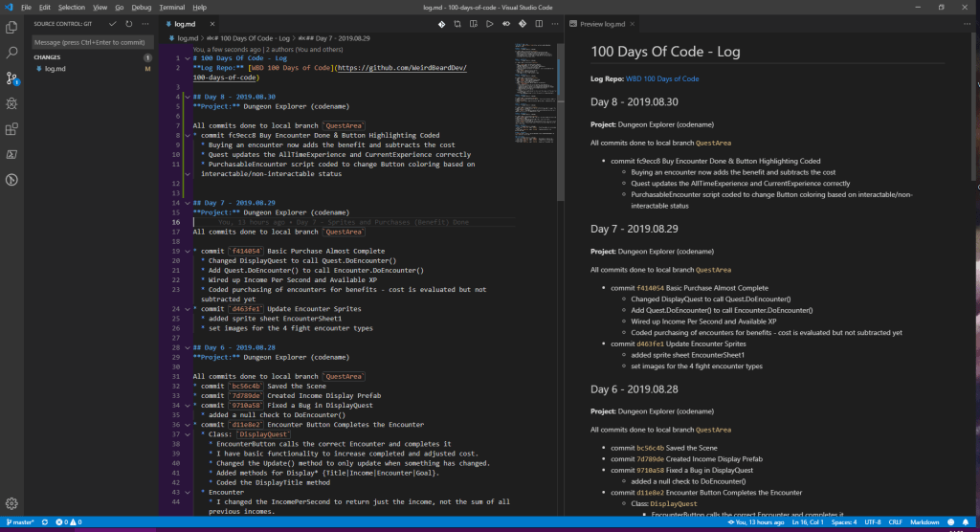Open changed file log.md in Source Control
Screen dimensions: 980x532
(x=92, y=69)
